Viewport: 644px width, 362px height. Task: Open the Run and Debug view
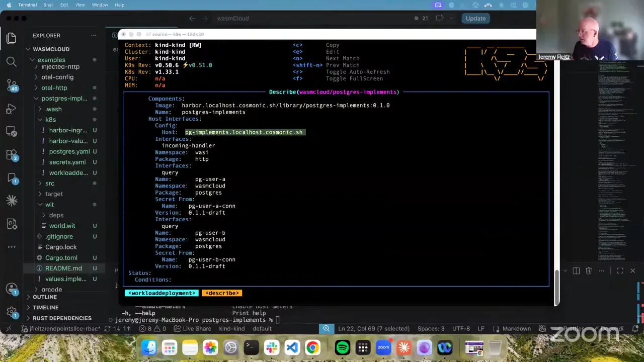click(12, 109)
